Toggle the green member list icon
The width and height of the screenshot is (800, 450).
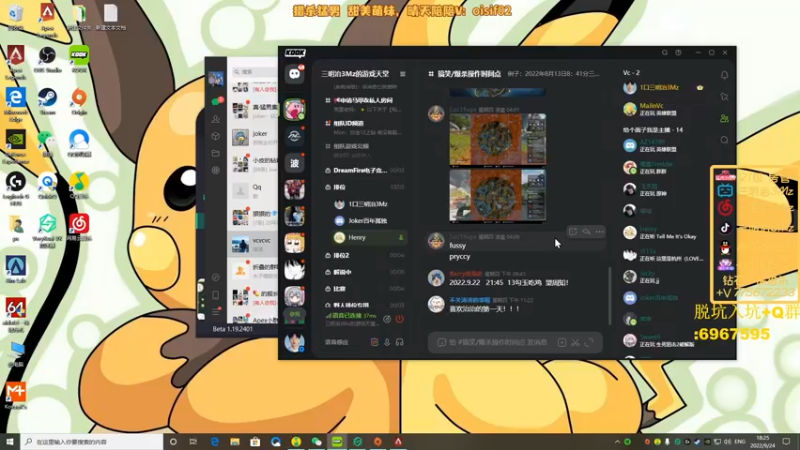click(724, 118)
